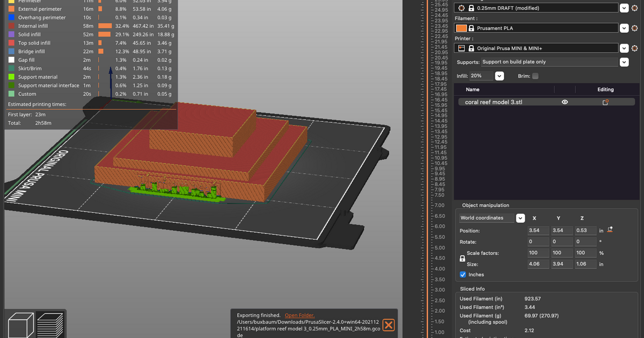Click the axes icon next to Position units
The width and height of the screenshot is (644, 338).
click(x=610, y=229)
